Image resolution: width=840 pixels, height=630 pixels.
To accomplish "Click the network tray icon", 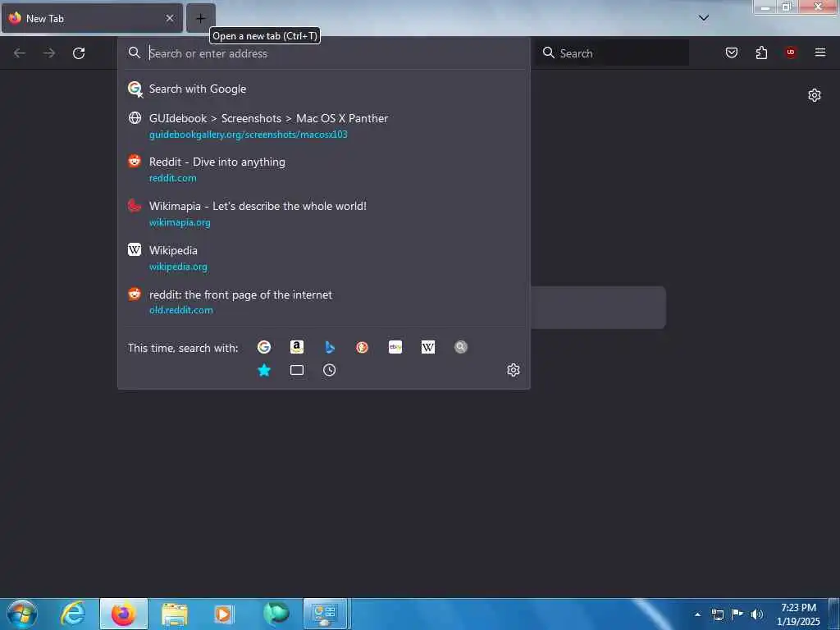I will point(717,614).
